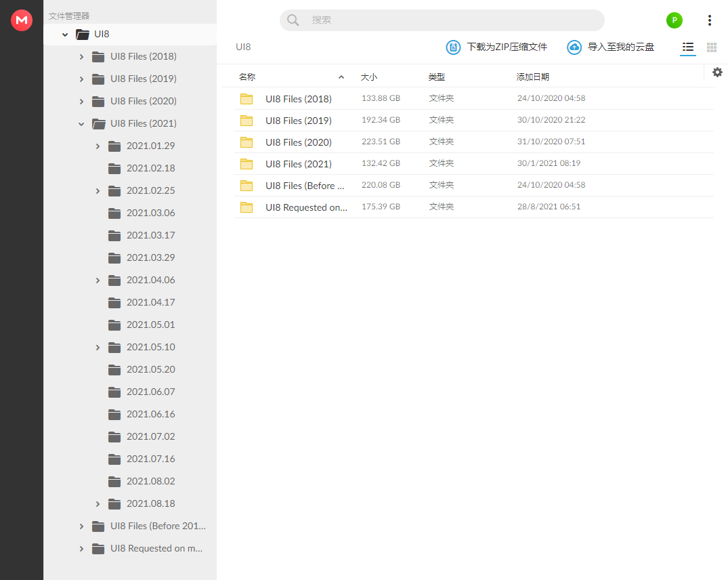
Task: Click 下载为ZIP压缩文件 button label
Action: [x=507, y=47]
